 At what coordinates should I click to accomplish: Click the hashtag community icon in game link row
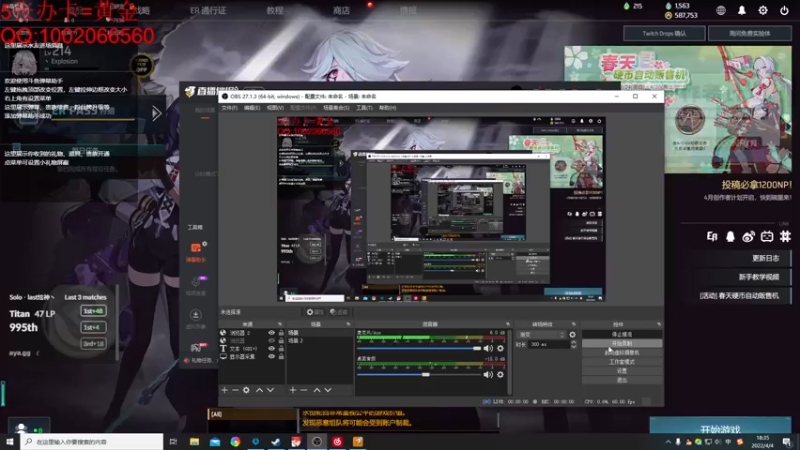click(x=785, y=237)
